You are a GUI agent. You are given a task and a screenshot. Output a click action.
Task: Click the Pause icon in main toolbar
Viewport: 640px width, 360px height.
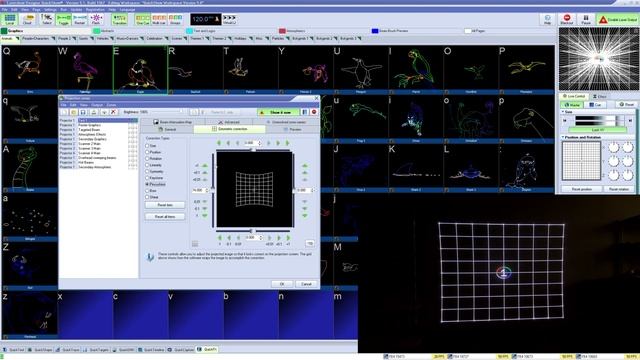[586, 19]
